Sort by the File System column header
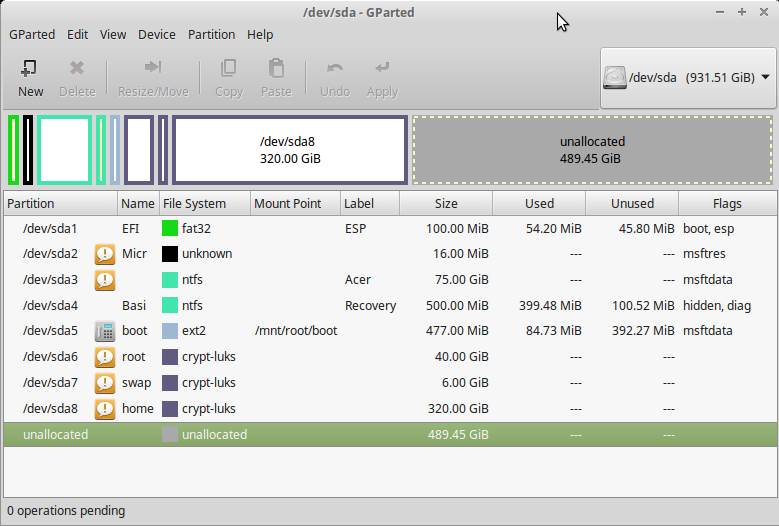 pos(205,204)
